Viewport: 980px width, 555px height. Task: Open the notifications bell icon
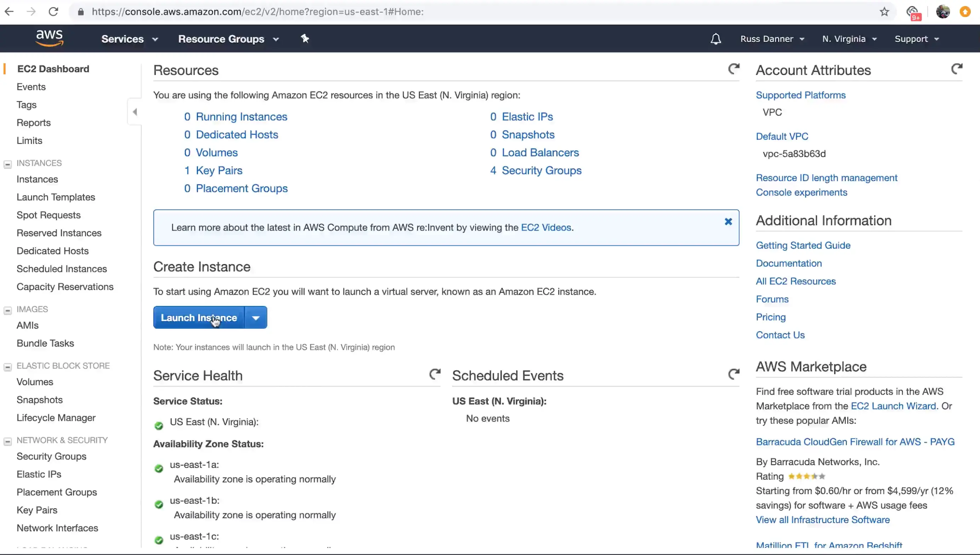716,39
